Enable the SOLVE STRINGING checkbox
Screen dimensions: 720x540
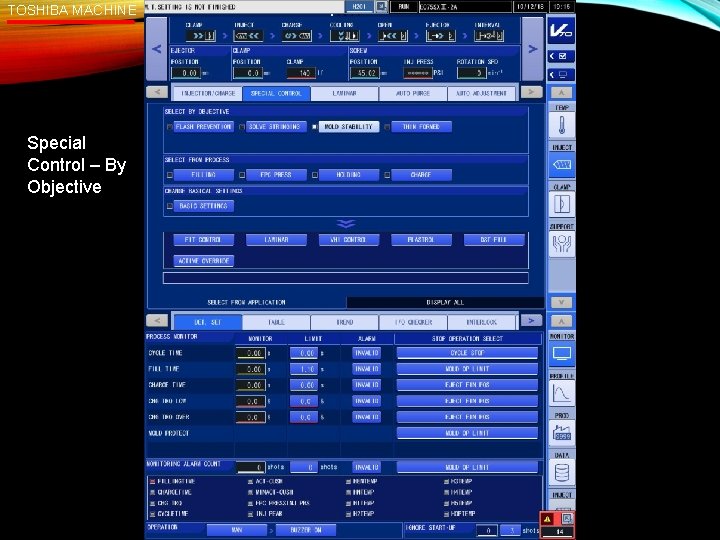coord(242,127)
